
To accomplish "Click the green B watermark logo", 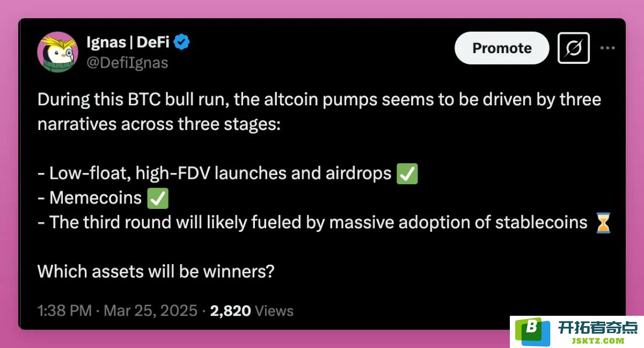I will (x=532, y=332).
